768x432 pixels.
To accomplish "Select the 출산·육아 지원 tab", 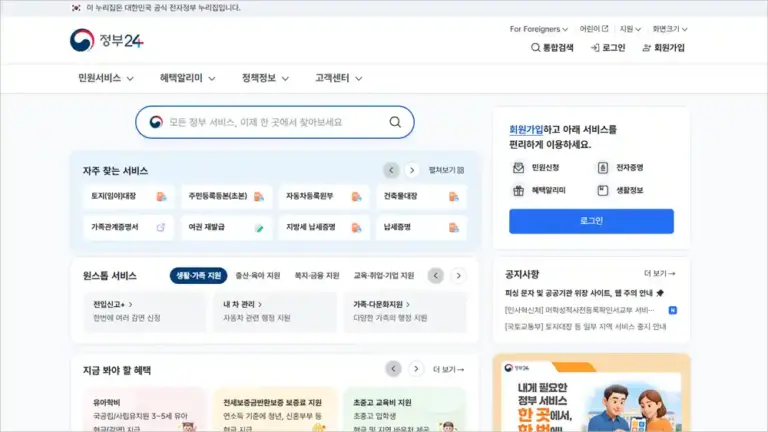I will pos(258,275).
